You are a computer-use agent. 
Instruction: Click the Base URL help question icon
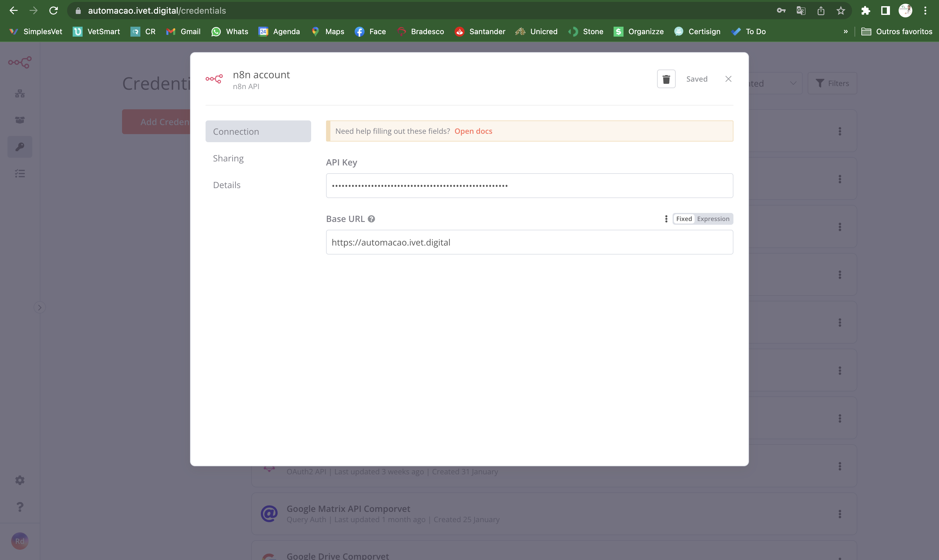tap(371, 219)
